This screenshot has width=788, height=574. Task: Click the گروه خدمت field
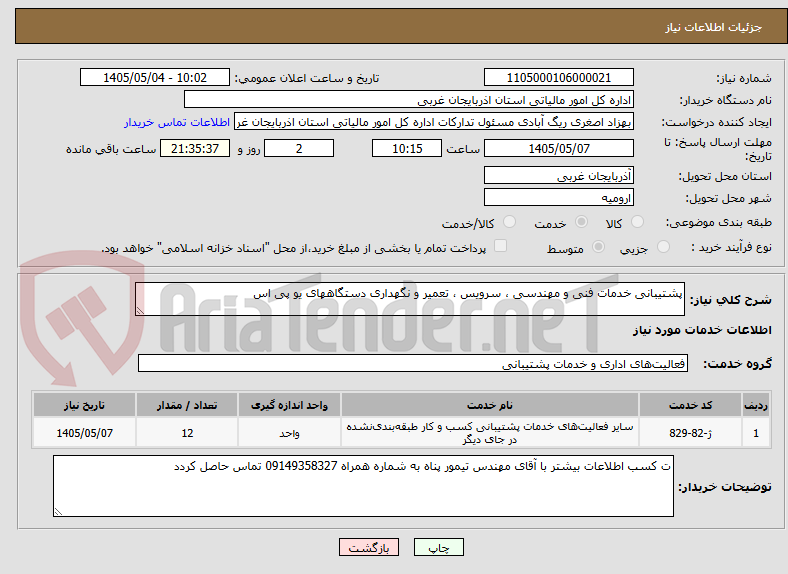point(413,363)
